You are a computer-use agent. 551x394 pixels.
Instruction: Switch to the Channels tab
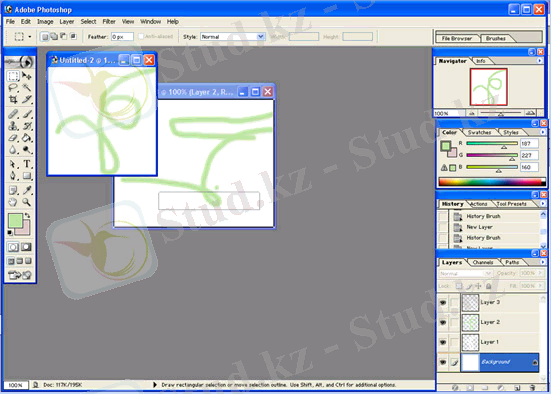483,263
